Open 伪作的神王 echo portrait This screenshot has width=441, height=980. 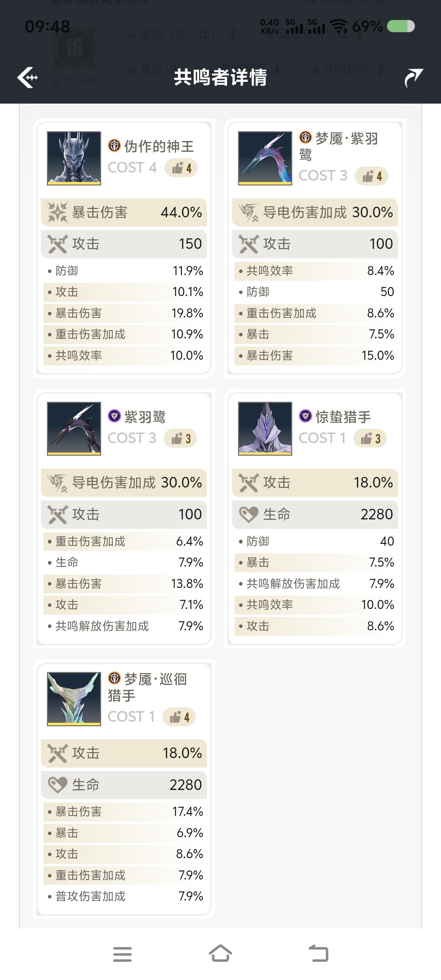74,158
